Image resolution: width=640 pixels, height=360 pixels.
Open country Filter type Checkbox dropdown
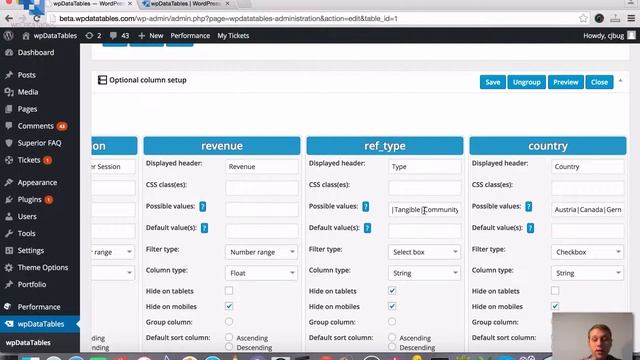tap(587, 252)
